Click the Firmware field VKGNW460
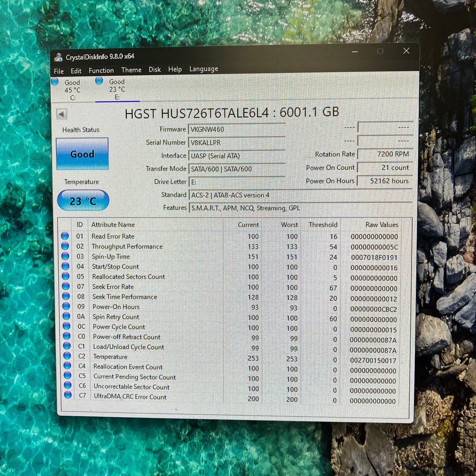 pos(237,129)
